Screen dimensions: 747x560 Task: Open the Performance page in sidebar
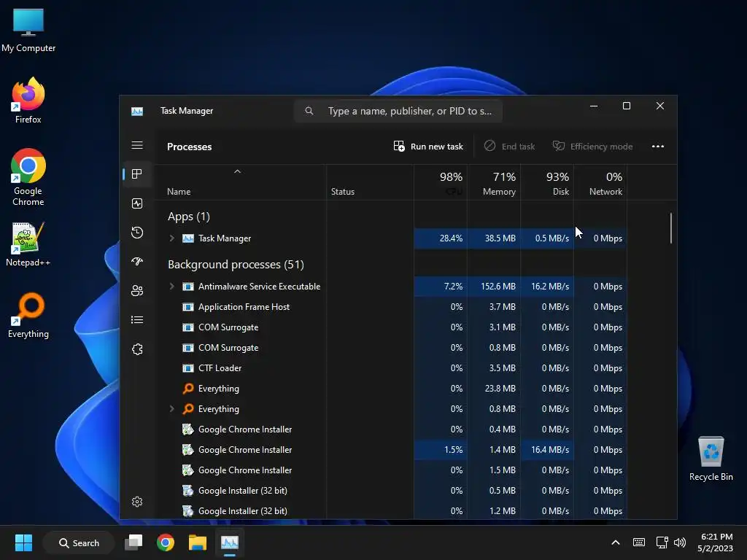click(x=137, y=204)
